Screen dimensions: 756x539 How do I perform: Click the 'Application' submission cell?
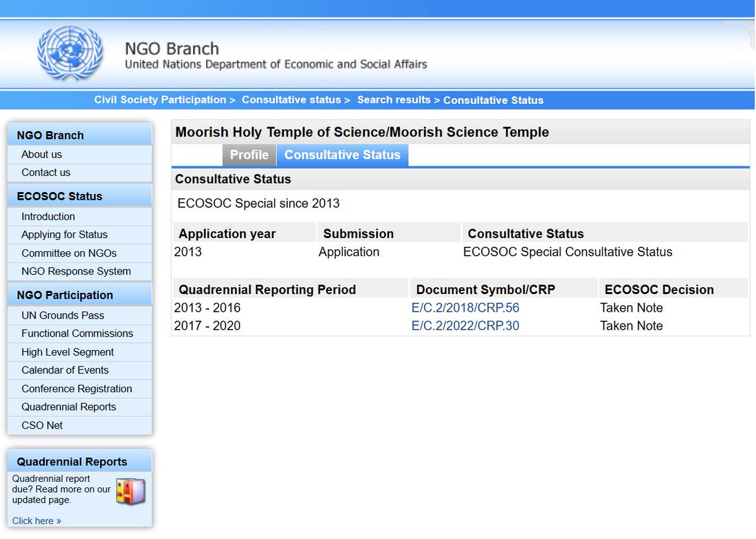click(349, 252)
